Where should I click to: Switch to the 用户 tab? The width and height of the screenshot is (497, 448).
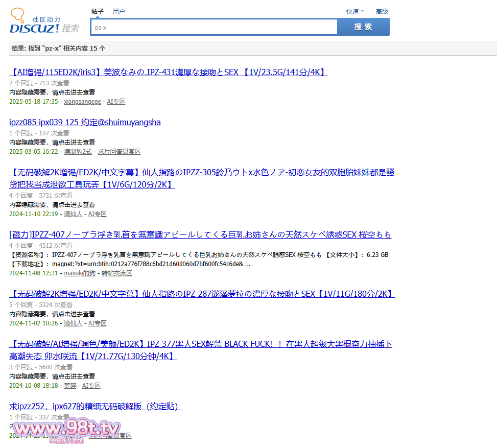119,11
